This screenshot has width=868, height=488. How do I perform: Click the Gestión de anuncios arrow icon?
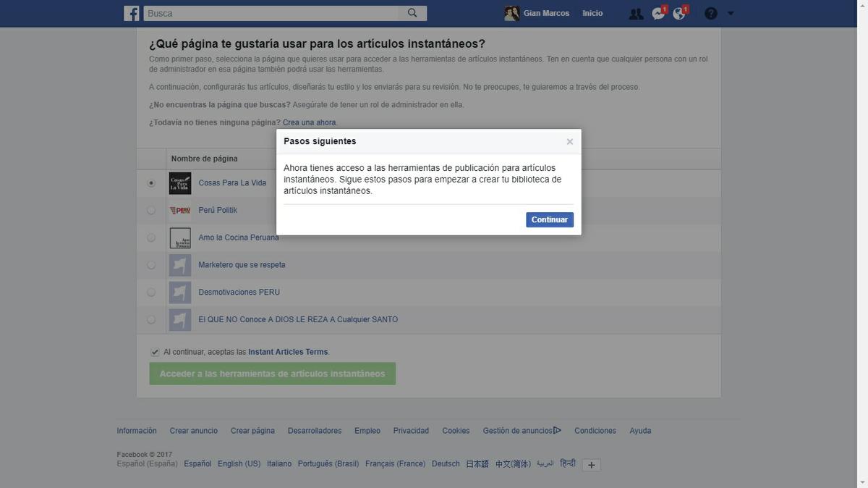[x=557, y=429]
